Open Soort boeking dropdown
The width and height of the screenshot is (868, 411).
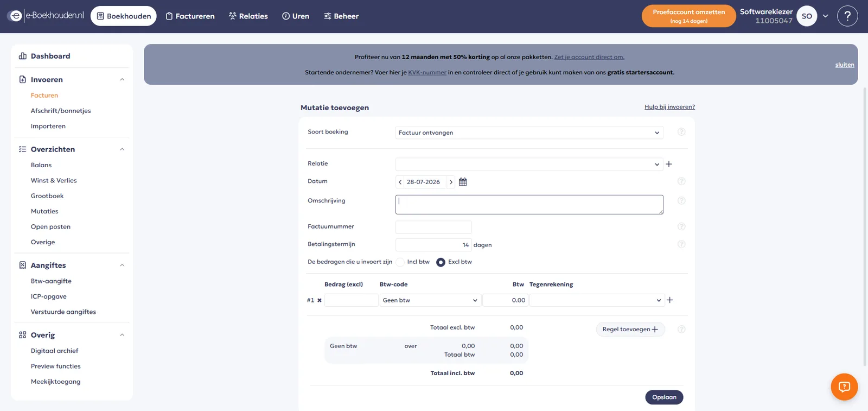529,132
